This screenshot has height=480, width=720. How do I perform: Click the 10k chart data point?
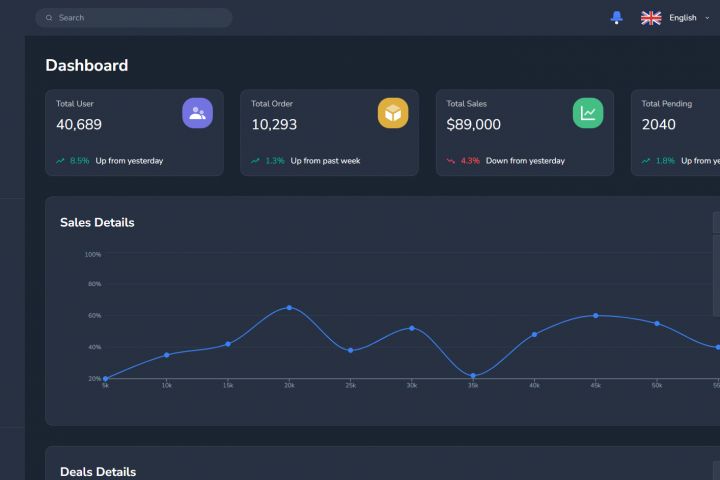[167, 355]
